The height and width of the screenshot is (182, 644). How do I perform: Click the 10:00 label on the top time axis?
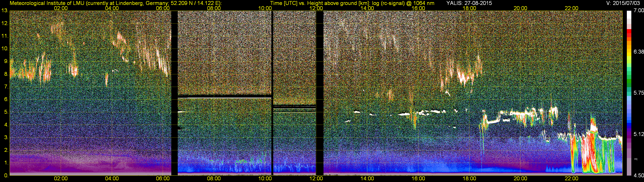coord(265,8)
